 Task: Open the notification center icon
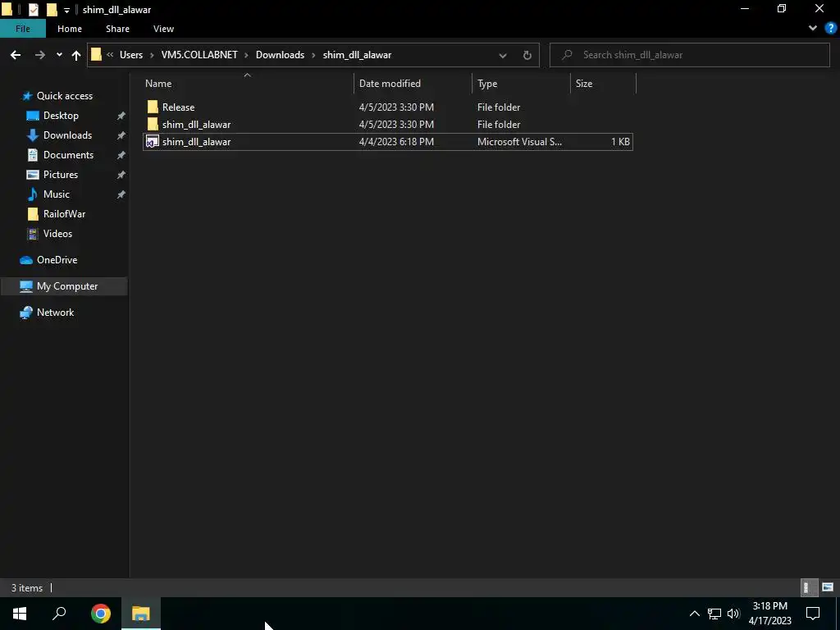coord(813,614)
